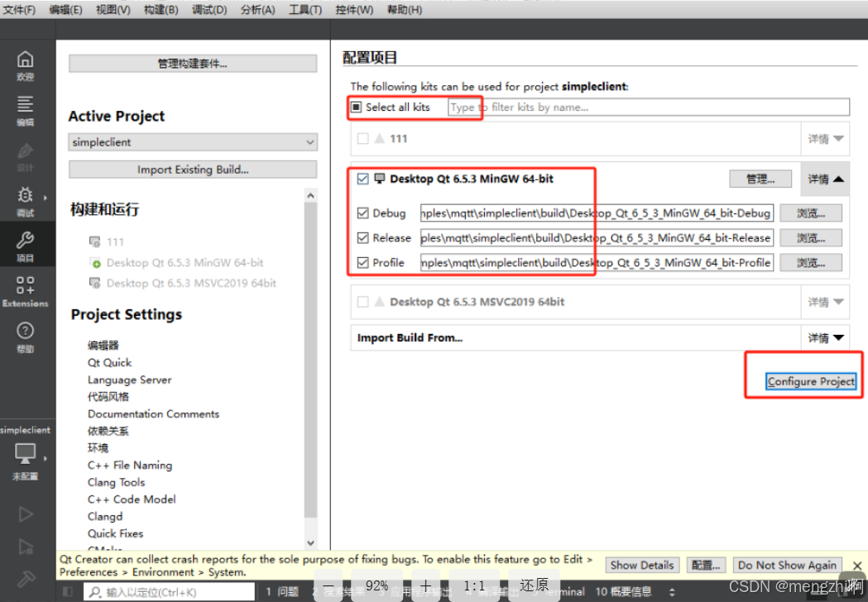
Task: Uncheck the Desktop Qt 6.5.3 MinGW 64-bit kit
Action: [x=362, y=179]
